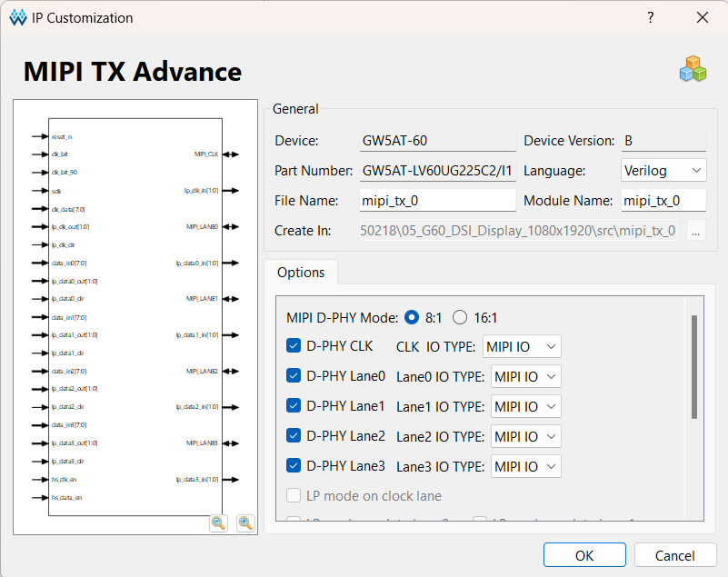Image resolution: width=728 pixels, height=577 pixels.
Task: Click the Cancel button
Action: tap(675, 555)
